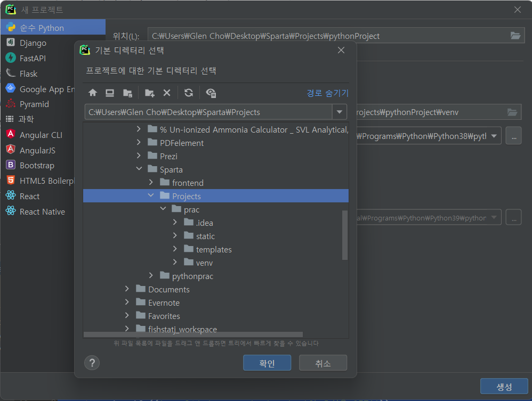Choose React project type
Viewport: 532px width, 401px height.
pos(29,197)
